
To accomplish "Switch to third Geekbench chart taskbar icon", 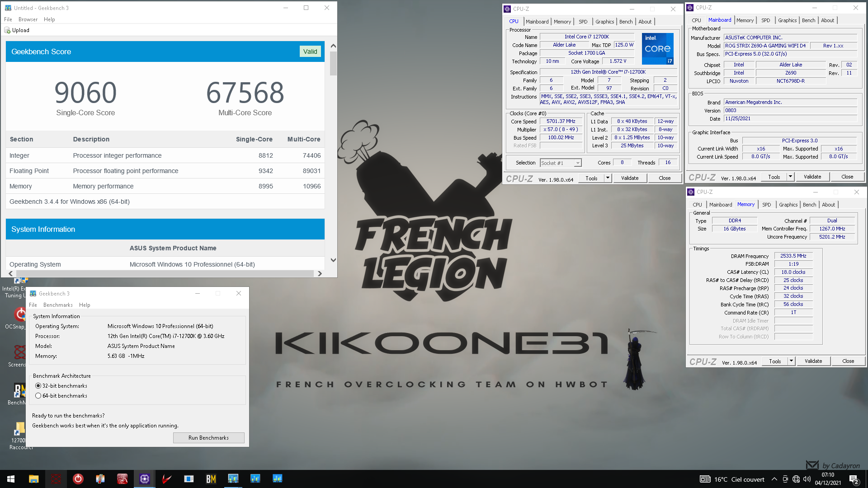I will pos(277,479).
